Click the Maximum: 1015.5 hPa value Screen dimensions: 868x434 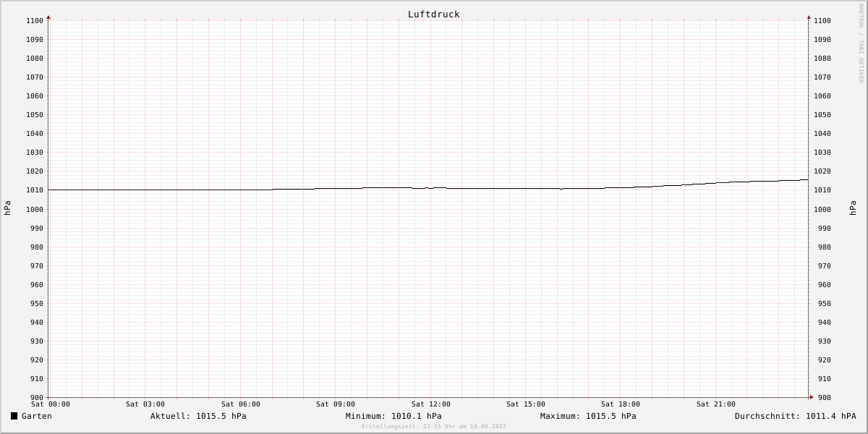point(588,416)
